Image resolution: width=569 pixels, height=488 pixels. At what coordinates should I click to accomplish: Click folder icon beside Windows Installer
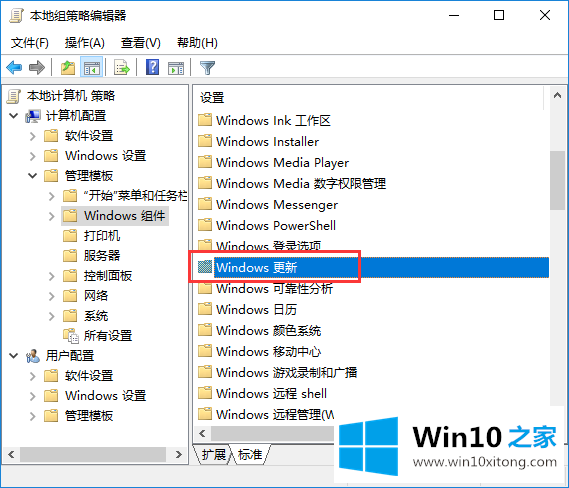click(x=205, y=141)
